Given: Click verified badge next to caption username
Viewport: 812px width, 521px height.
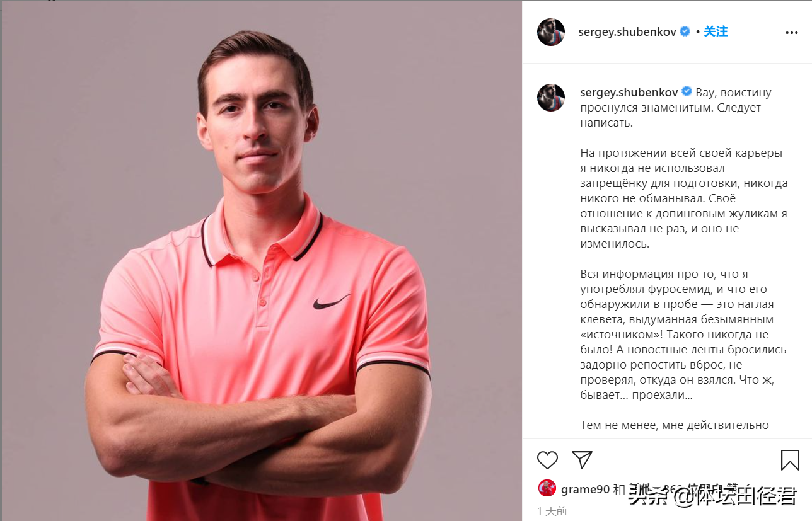Looking at the screenshot, I should tap(687, 93).
